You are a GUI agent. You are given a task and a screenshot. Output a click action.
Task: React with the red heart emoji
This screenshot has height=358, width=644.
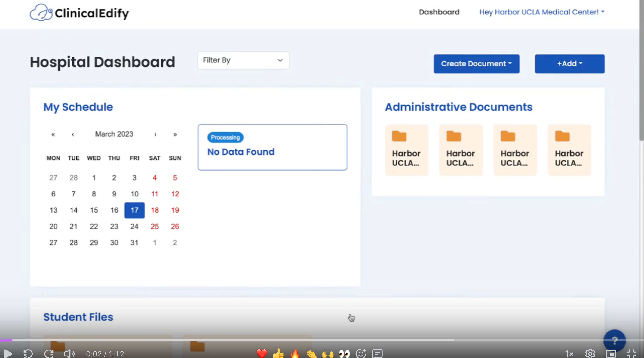(x=262, y=353)
